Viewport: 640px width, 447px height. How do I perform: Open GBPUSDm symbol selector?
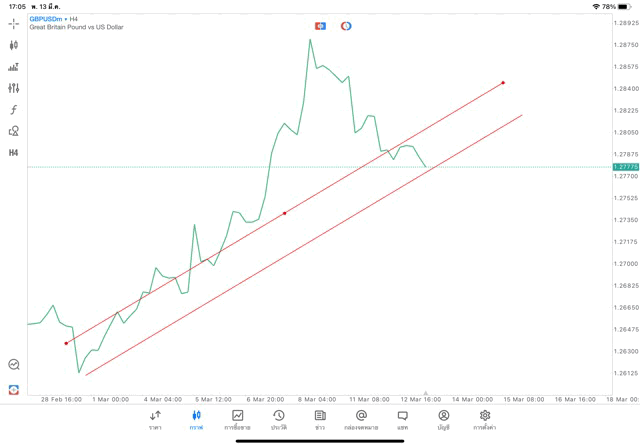click(45, 19)
